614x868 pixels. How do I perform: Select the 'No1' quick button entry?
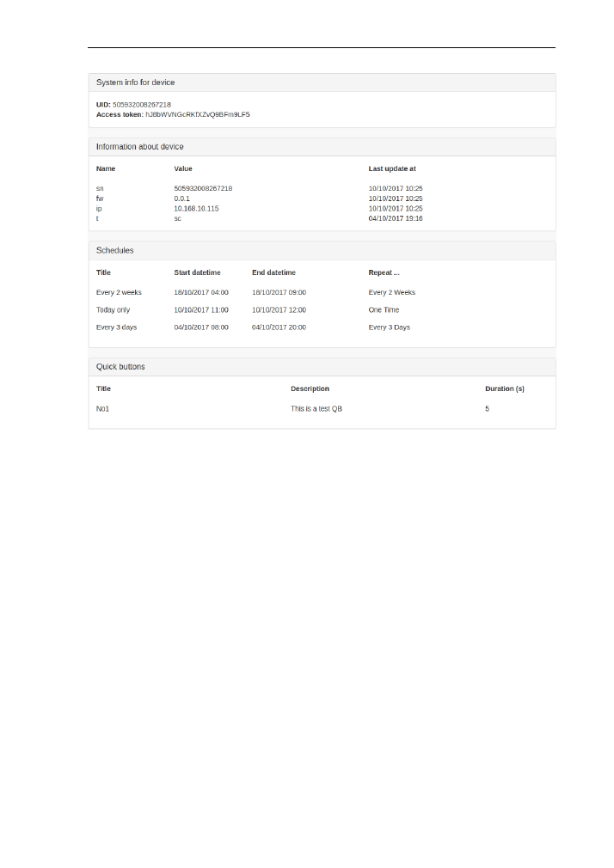tap(102, 409)
